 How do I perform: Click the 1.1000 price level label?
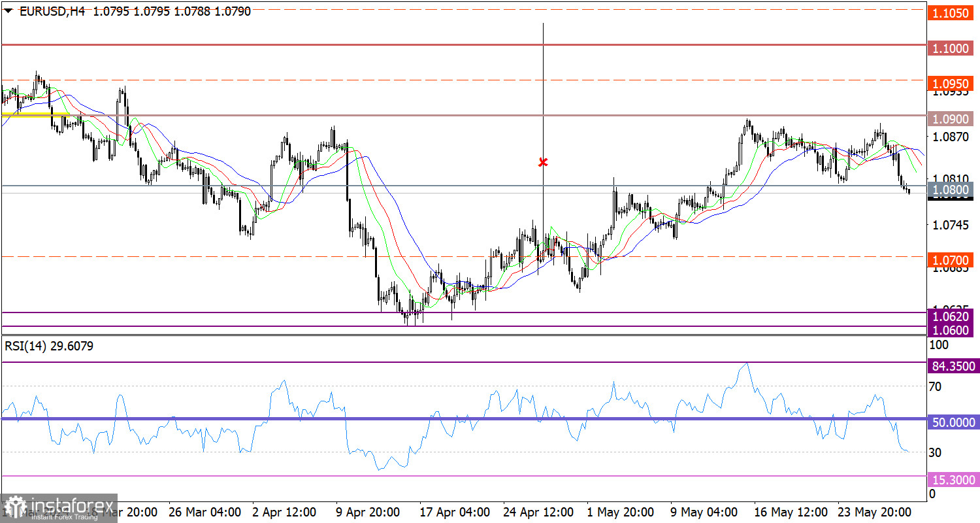coord(952,49)
